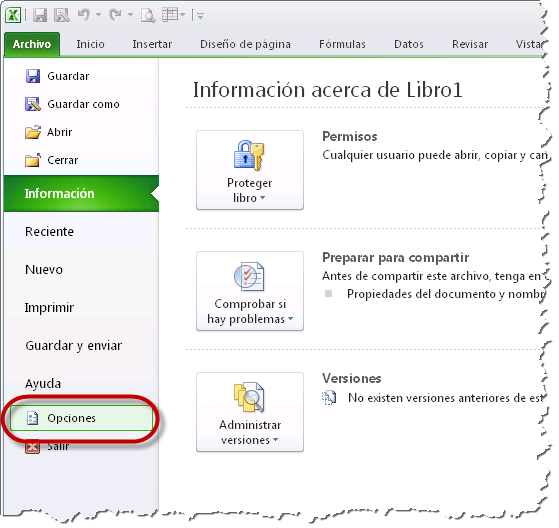The image size is (559, 528).
Task: Click the table grid icon in Quick Access Toolbar
Action: pos(170,15)
